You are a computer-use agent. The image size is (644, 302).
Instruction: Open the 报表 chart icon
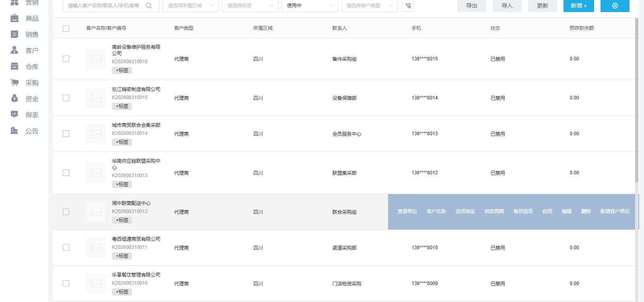pos(14,114)
